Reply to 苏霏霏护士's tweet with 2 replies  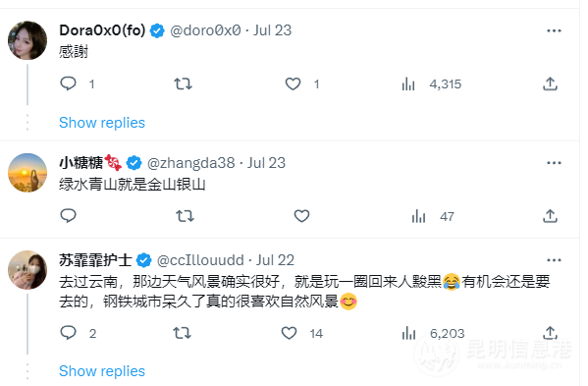(68, 333)
